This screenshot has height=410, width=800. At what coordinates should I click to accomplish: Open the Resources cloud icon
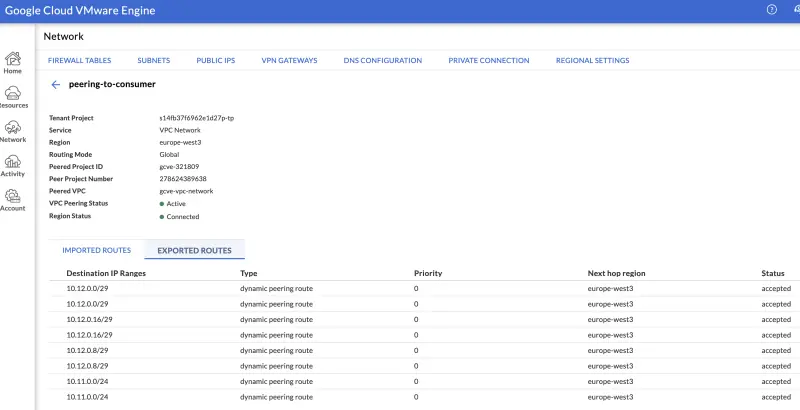point(13,93)
